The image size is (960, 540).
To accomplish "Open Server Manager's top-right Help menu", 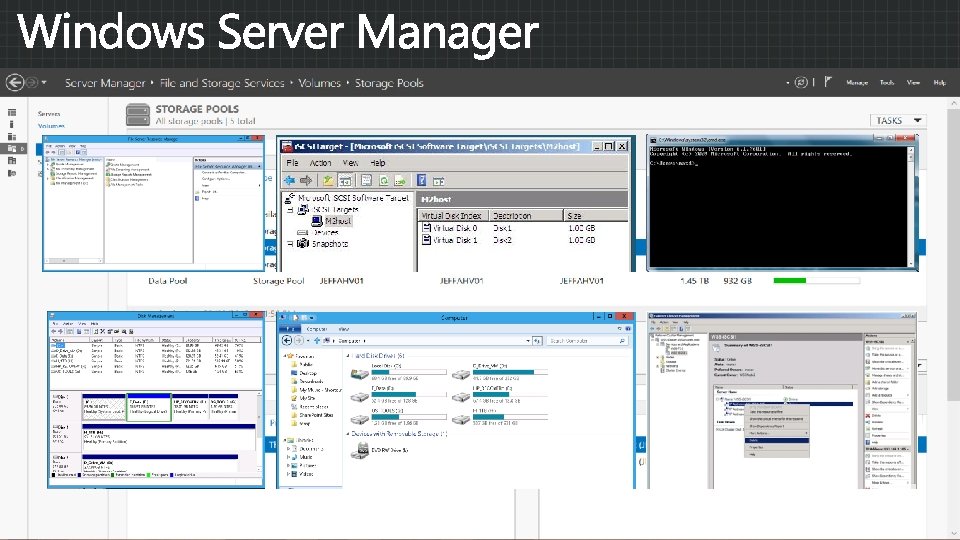I will point(939,83).
